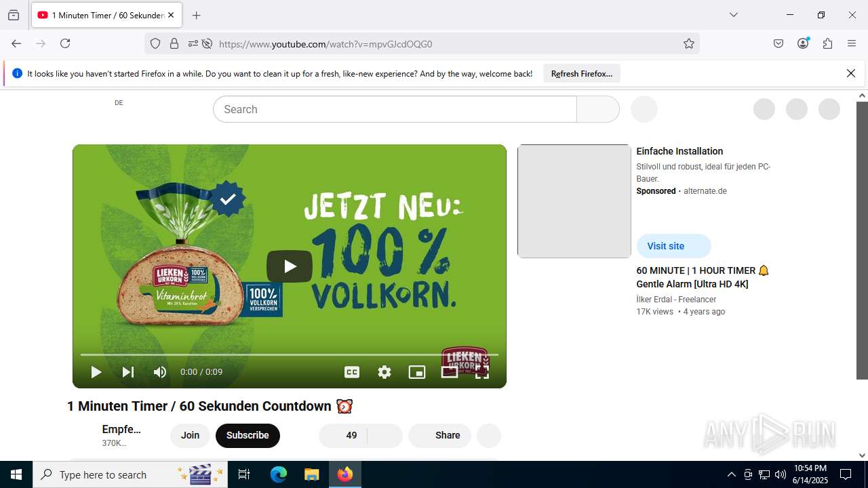Screen dimensions: 868x488
Task: Reload the current page
Action: 65,43
